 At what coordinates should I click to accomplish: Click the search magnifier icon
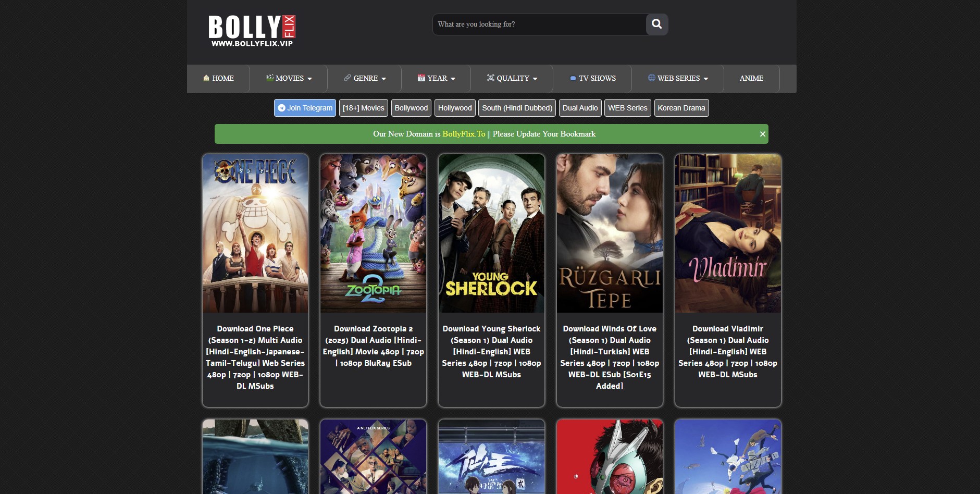tap(656, 24)
